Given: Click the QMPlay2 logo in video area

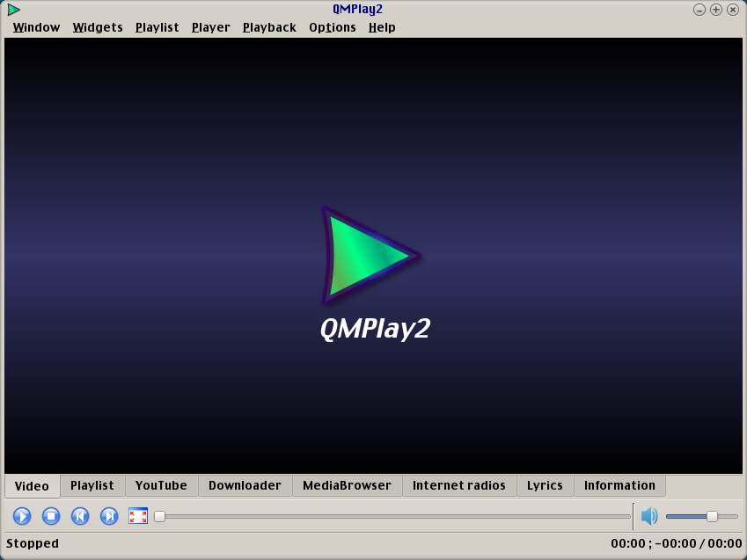Looking at the screenshot, I should (x=371, y=256).
